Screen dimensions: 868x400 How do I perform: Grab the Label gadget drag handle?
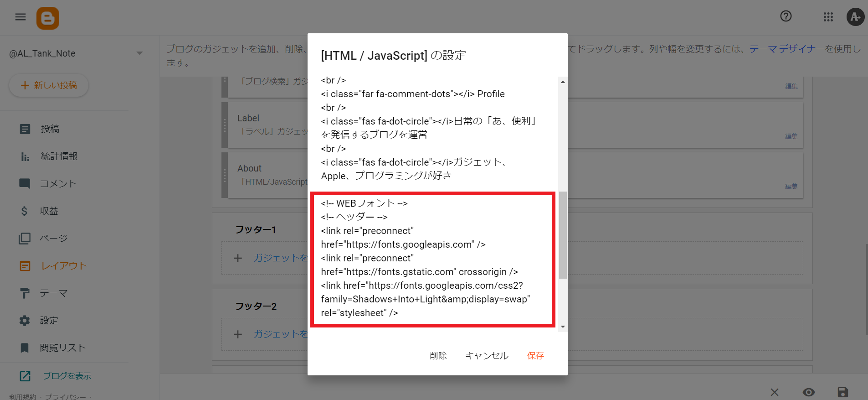tap(225, 125)
